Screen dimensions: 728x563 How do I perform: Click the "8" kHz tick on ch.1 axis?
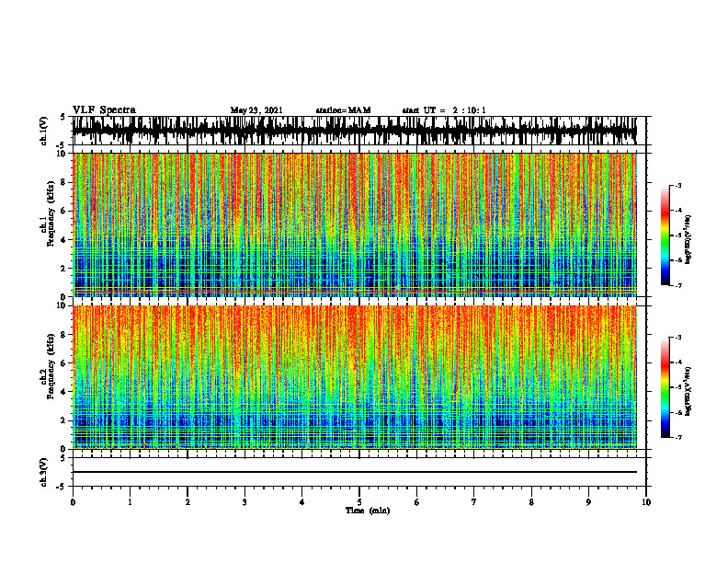(64, 182)
